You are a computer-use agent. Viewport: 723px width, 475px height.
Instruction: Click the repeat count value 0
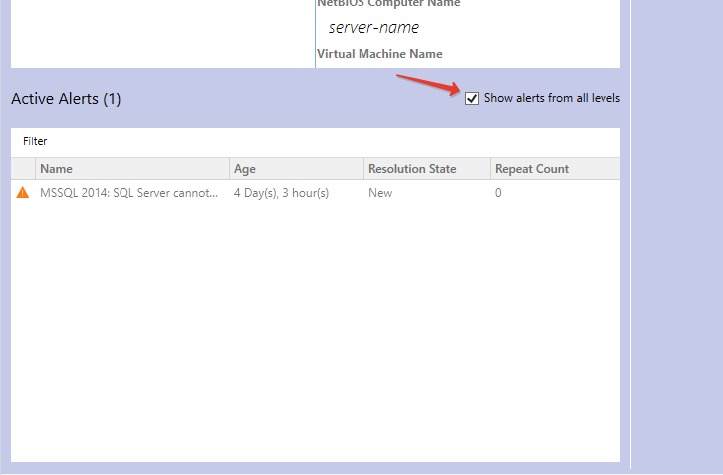tap(498, 193)
